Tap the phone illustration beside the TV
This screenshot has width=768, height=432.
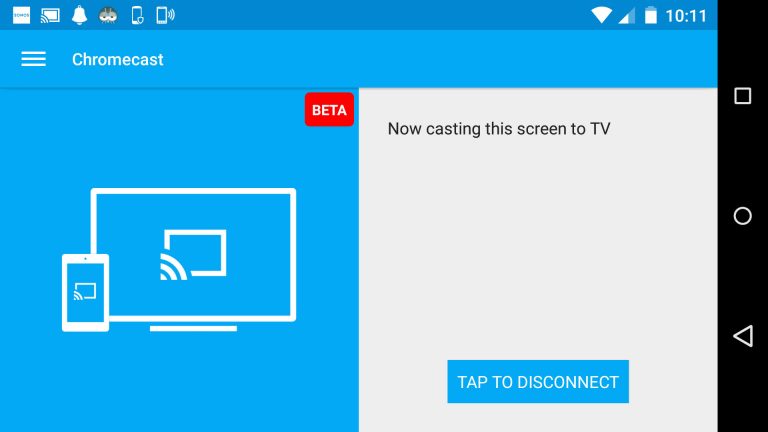click(85, 292)
